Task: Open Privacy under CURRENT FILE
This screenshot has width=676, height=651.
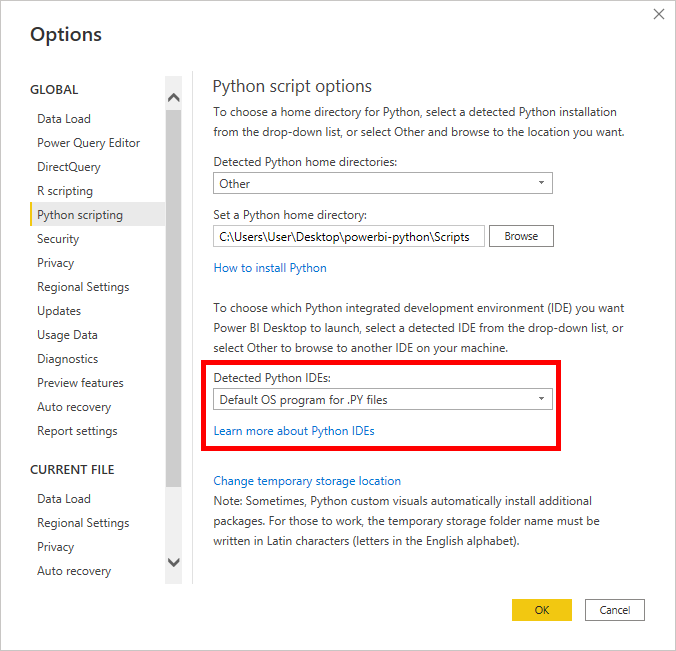Action: (55, 547)
